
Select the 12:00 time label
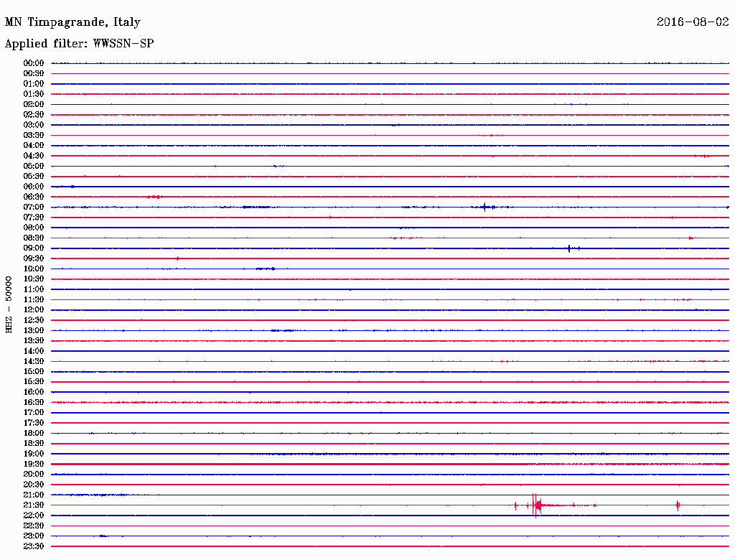34,309
